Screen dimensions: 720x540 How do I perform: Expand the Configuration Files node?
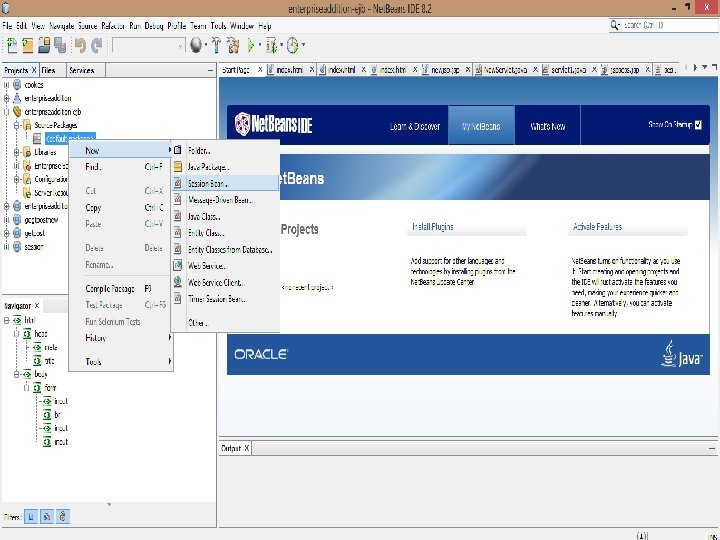[17, 179]
